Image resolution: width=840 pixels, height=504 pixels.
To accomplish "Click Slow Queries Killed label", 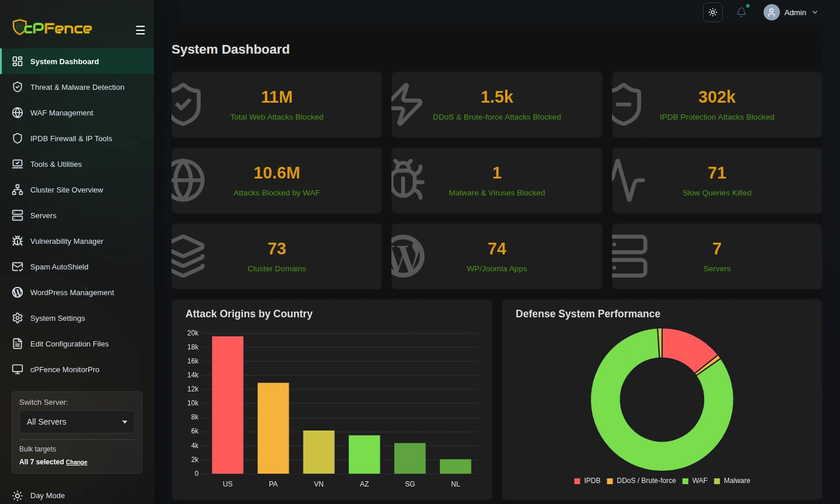I will (717, 193).
